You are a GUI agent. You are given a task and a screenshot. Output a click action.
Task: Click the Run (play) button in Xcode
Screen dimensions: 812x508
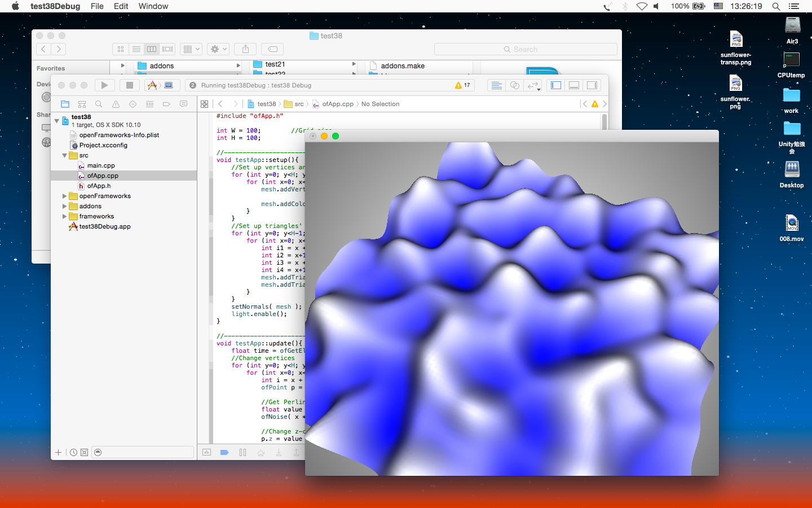[x=104, y=85]
